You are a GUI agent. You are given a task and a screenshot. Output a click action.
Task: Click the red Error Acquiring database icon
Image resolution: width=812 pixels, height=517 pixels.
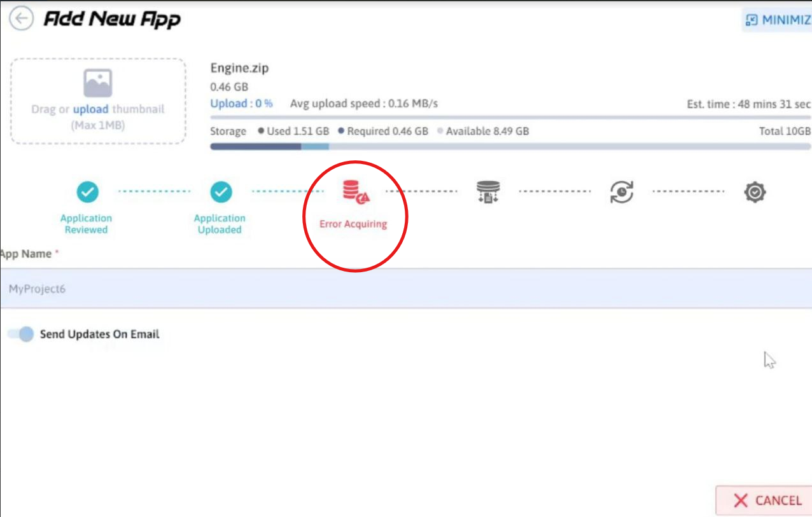[355, 191]
